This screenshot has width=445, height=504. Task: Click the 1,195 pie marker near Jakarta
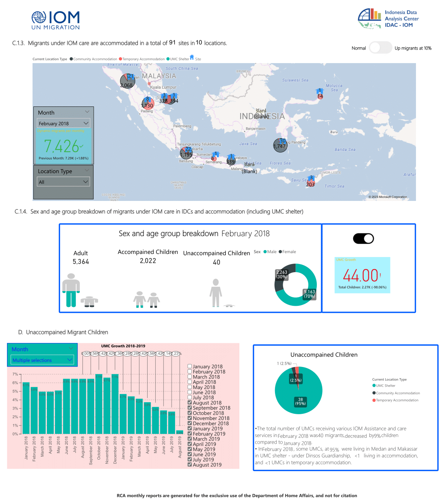pos(186,153)
